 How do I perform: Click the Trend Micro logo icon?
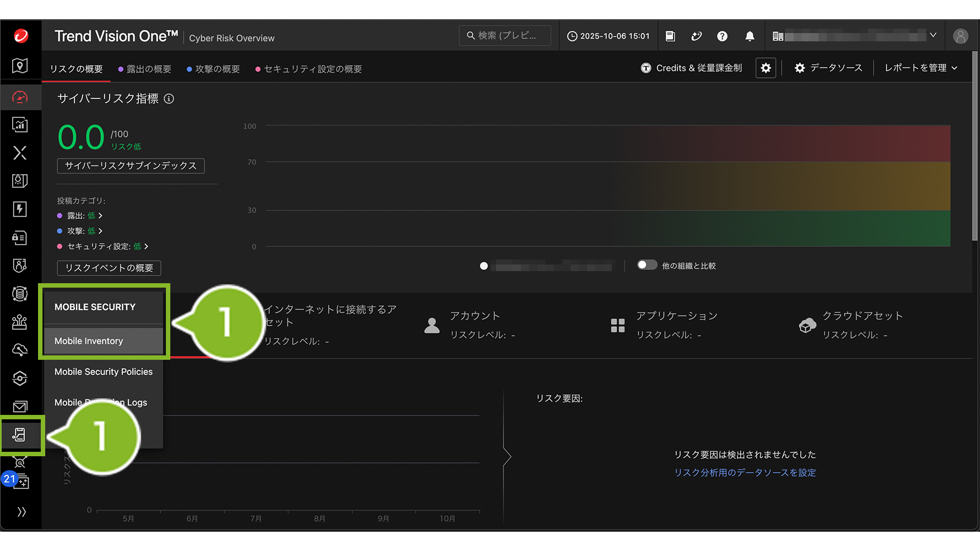tap(21, 36)
